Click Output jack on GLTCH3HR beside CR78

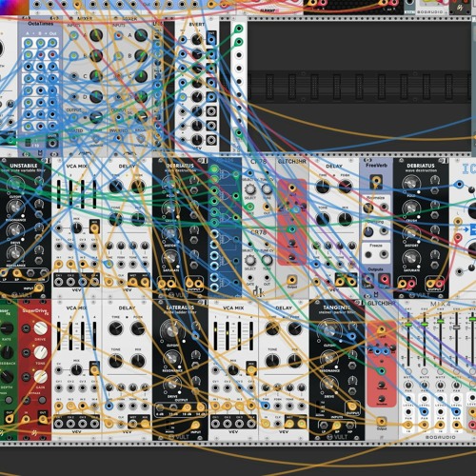tap(291, 280)
